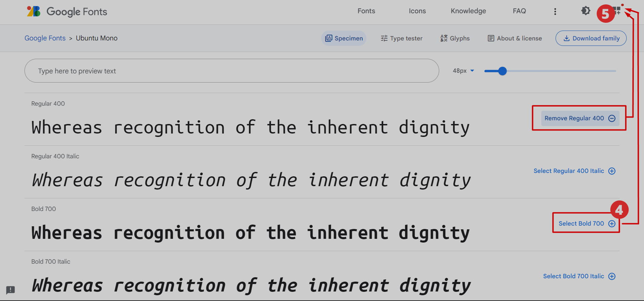This screenshot has width=644, height=301.
Task: Click the 'Regular 400' style label
Action: [48, 104]
